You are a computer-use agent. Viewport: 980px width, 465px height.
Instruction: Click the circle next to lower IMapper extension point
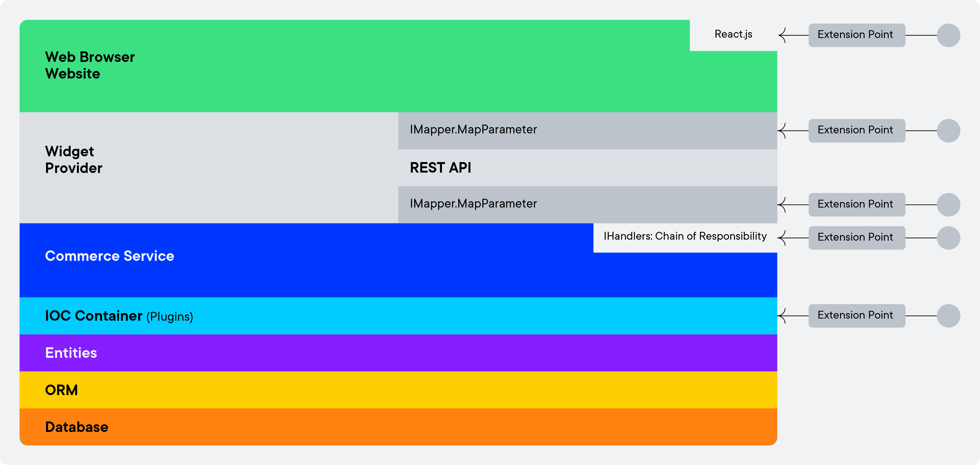point(948,204)
